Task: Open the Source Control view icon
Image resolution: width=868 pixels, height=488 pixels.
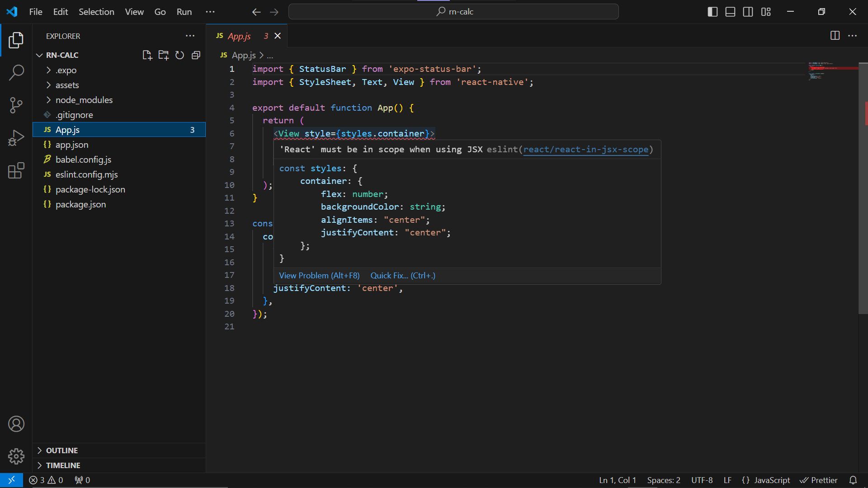Action: [x=16, y=105]
